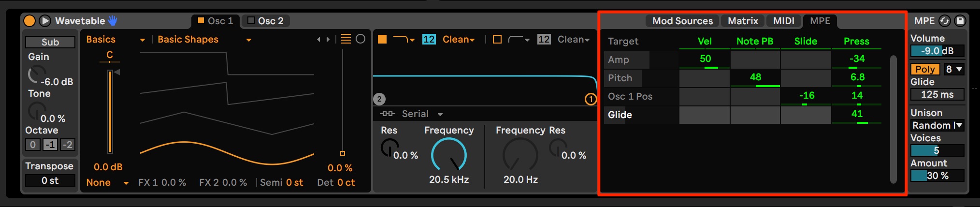Toggle Osc 2 on/off square
This screenshot has width=980, height=207.
[x=251, y=21]
